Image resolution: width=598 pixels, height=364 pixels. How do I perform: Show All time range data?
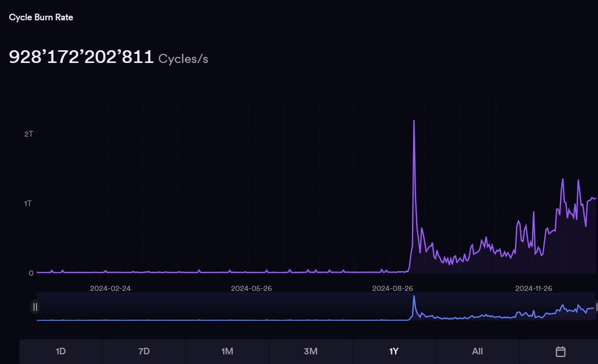[x=477, y=351]
